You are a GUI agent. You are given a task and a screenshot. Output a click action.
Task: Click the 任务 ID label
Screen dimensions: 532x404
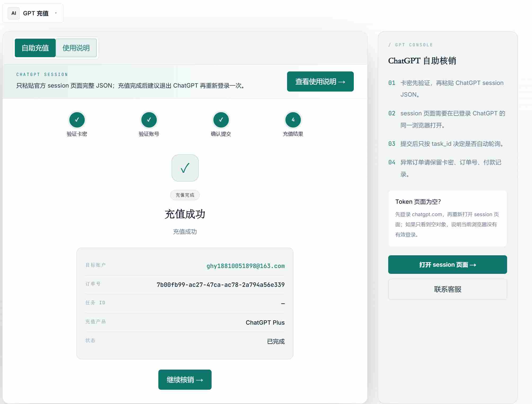[x=95, y=303]
